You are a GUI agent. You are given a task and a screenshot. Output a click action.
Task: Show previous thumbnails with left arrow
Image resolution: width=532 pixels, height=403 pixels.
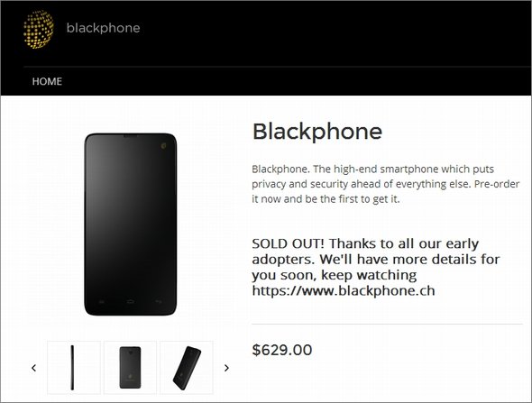[x=33, y=368]
